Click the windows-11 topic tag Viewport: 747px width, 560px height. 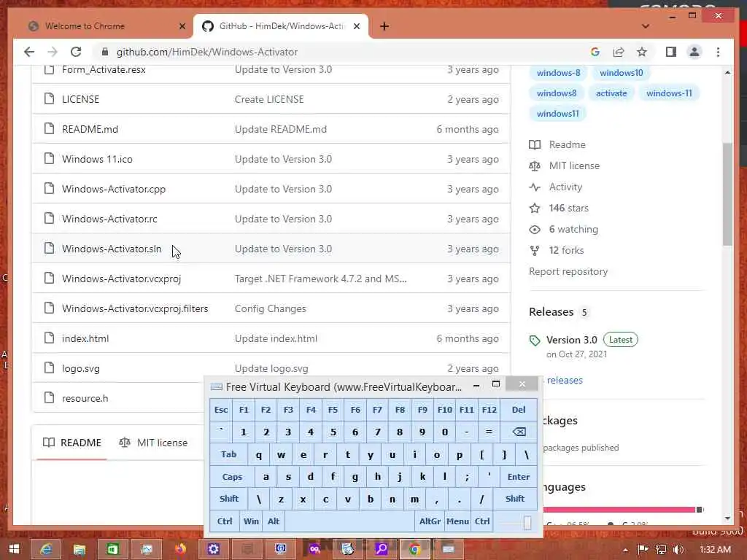tap(669, 93)
